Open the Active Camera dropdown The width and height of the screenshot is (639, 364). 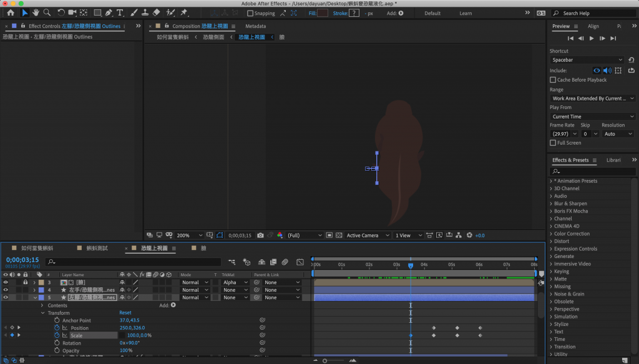[x=367, y=236]
